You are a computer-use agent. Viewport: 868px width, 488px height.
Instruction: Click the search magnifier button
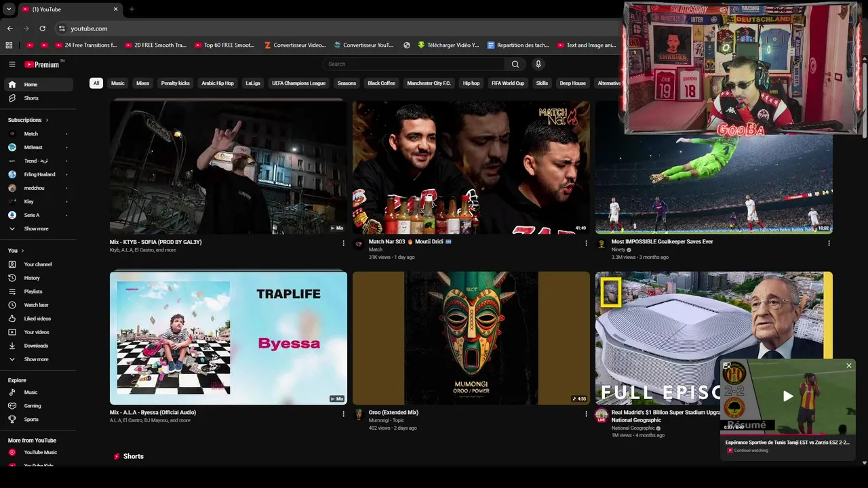pyautogui.click(x=515, y=64)
